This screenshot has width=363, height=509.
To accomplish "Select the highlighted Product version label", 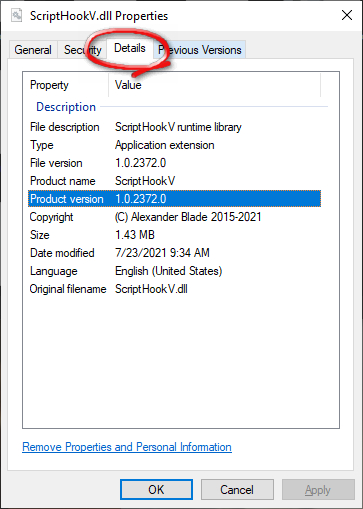I will pos(67,199).
